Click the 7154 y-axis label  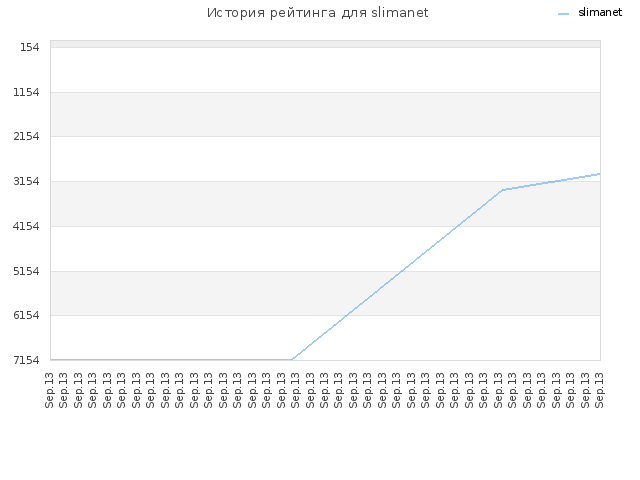[x=27, y=360]
